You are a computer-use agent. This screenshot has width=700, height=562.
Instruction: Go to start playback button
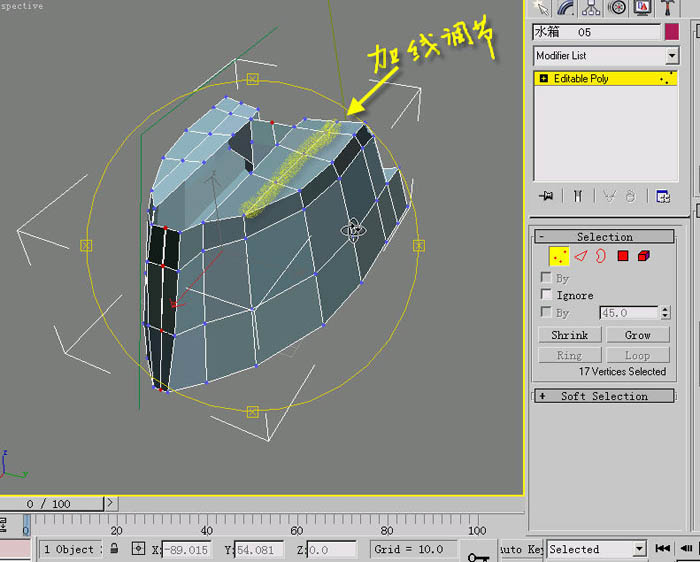click(x=662, y=548)
